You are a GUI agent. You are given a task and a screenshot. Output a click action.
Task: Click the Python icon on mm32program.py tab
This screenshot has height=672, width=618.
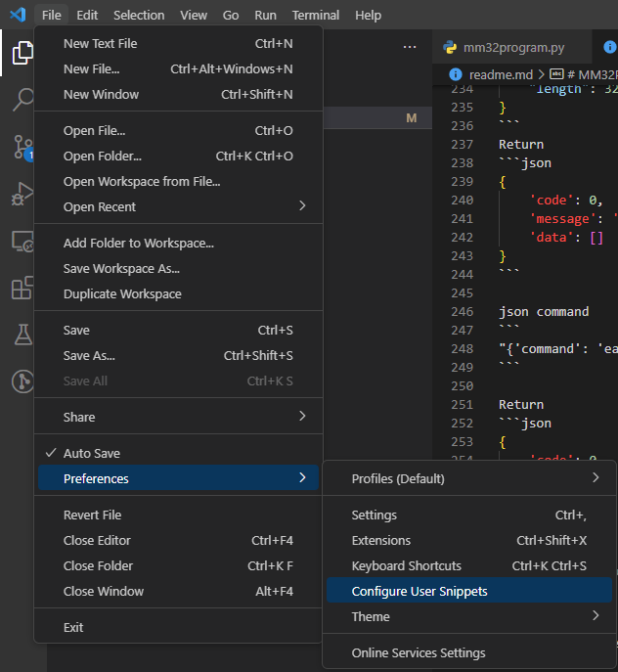tap(450, 47)
